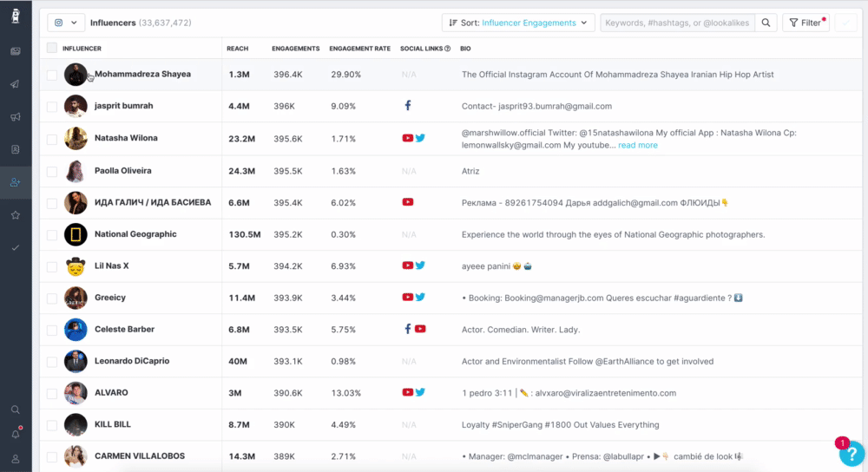The height and width of the screenshot is (472, 868).
Task: Open CARMEN VILLALOBOS influencer name
Action: (x=140, y=456)
